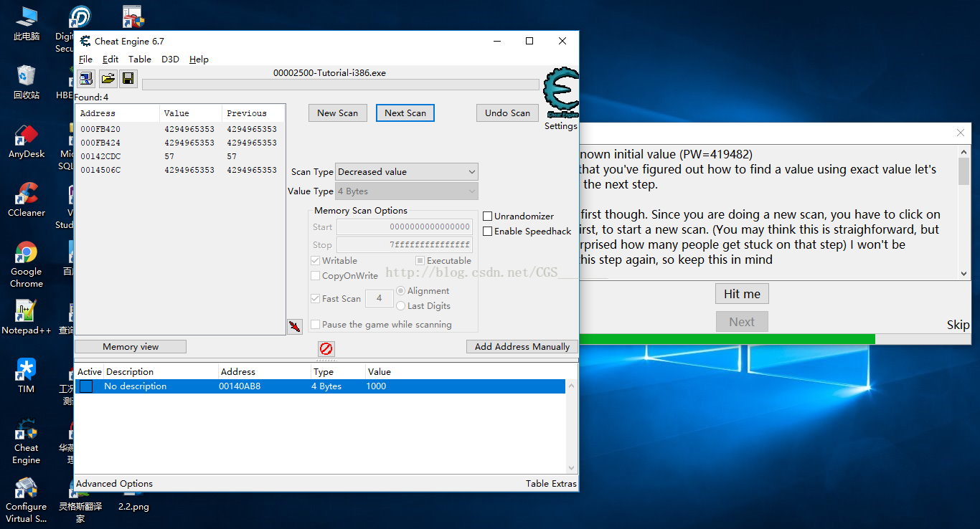This screenshot has width=980, height=529.
Task: Expand the Scan Type dropdown
Action: click(x=406, y=172)
